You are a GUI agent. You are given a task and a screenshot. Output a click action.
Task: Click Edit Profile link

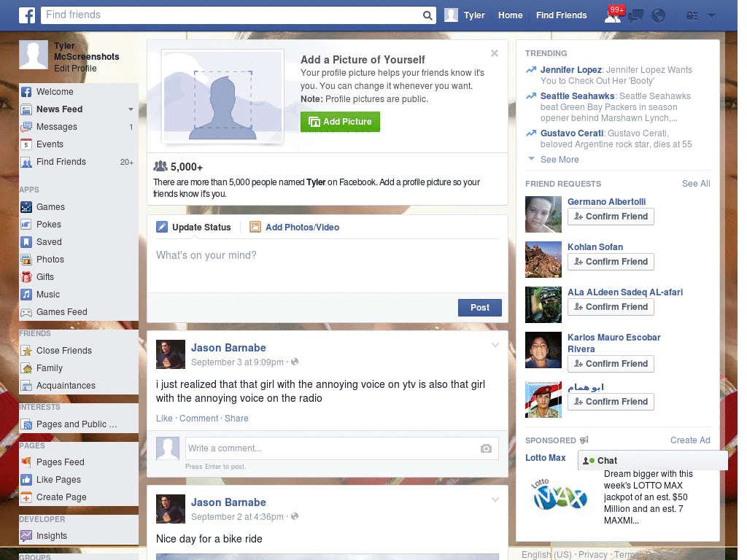click(x=75, y=69)
